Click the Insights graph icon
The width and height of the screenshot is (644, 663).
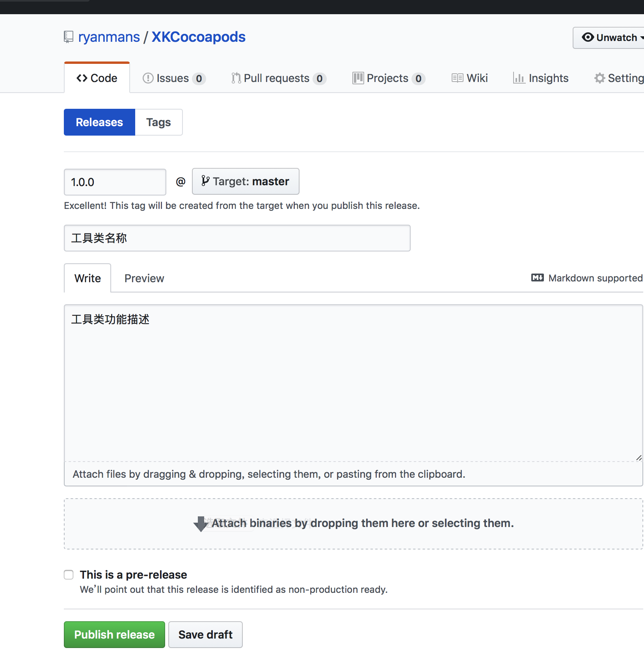point(519,78)
